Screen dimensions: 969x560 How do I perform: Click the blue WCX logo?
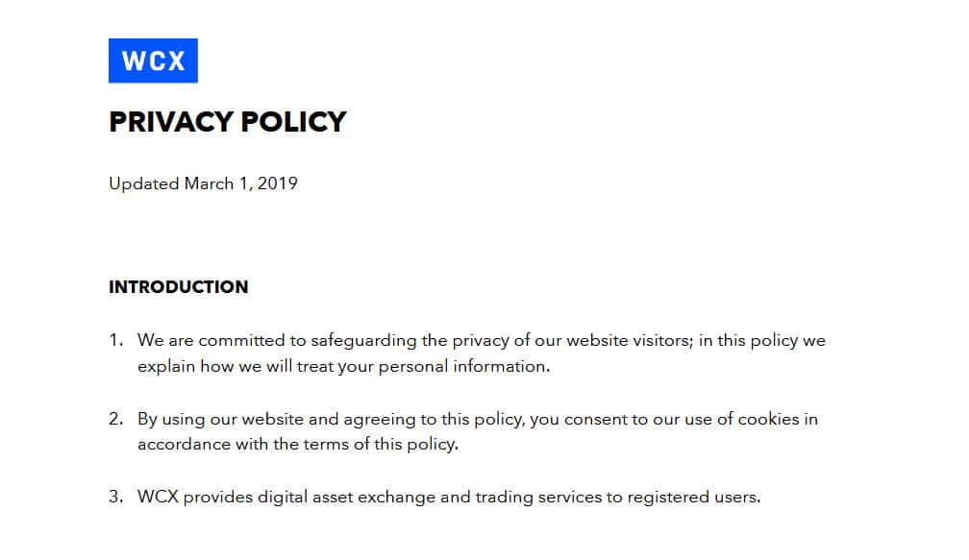[153, 61]
